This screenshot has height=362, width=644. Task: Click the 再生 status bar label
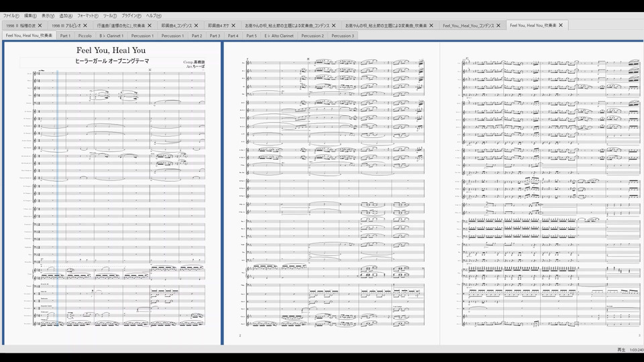621,350
